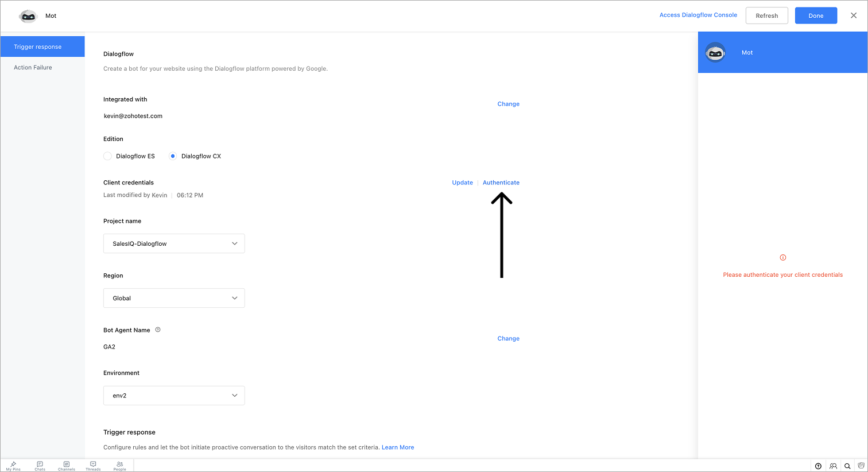Open Channels from the bottom bar
The image size is (868, 472).
pos(67,466)
